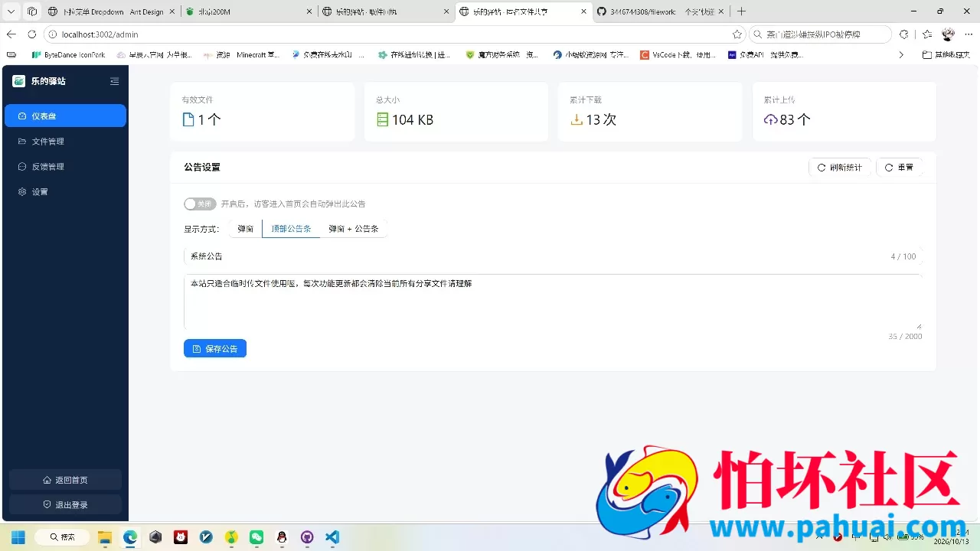Open a new browser tab
This screenshot has width=980, height=551.
[x=741, y=11]
